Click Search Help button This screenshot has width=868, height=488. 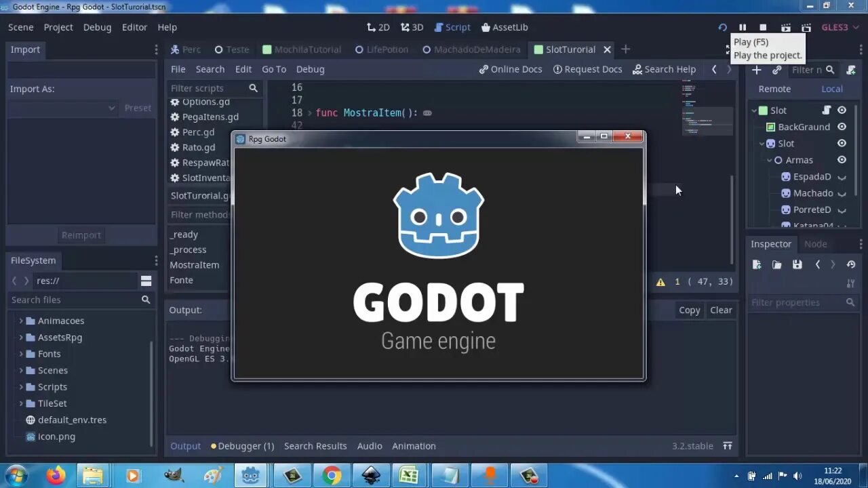click(664, 69)
